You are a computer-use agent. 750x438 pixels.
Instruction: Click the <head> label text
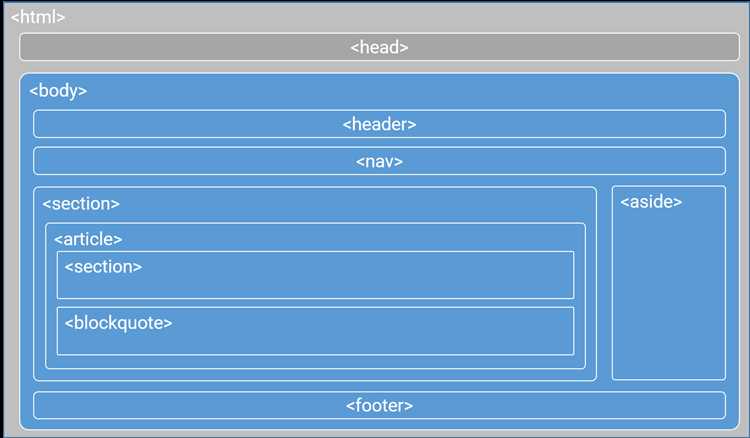[379, 47]
